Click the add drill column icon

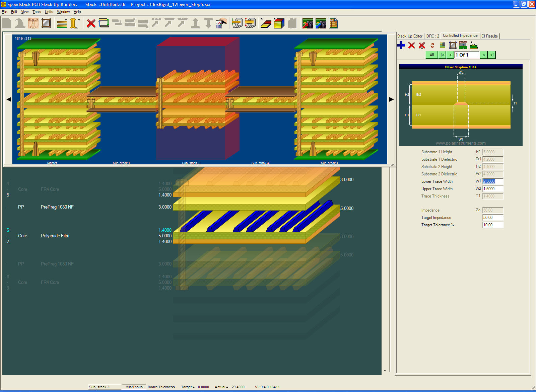pos(75,23)
